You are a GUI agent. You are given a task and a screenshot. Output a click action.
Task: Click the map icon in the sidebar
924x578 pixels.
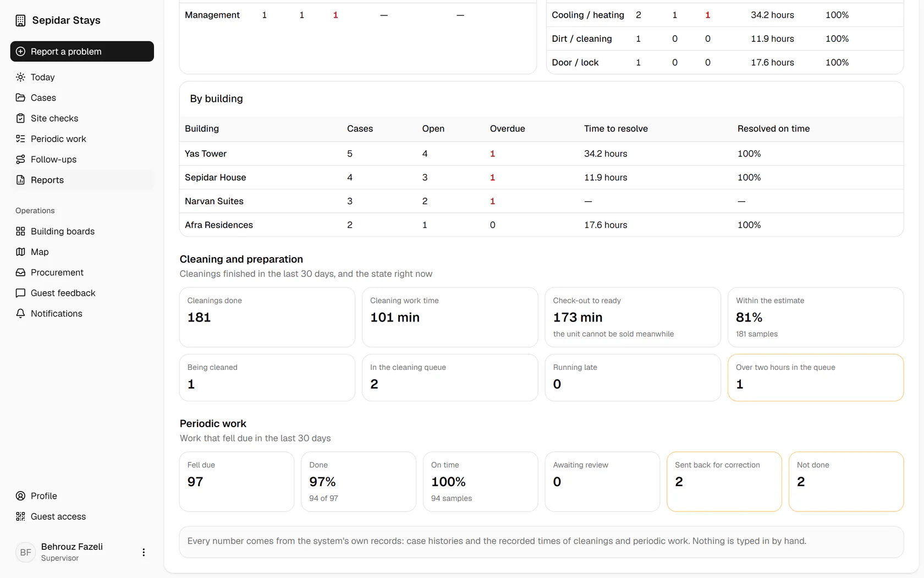point(20,252)
